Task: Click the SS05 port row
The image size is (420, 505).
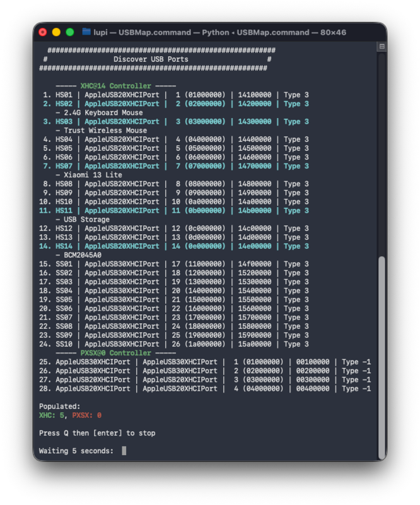Action: (x=174, y=300)
